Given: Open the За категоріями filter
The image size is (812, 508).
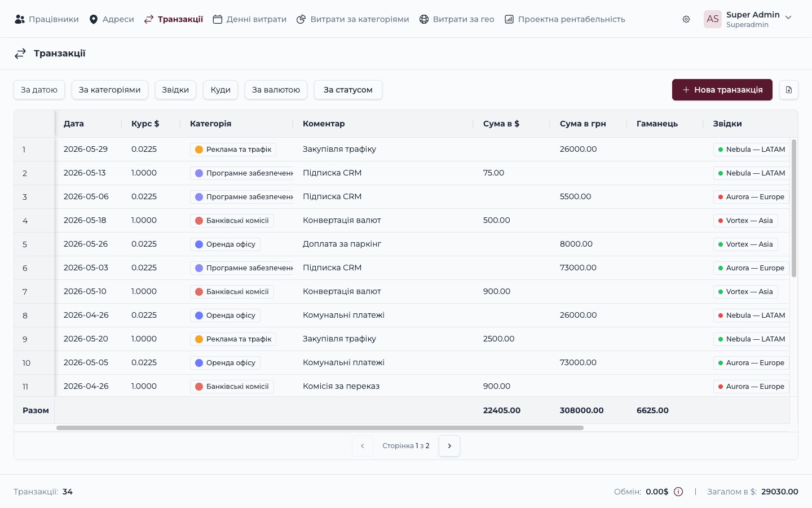Looking at the screenshot, I should [110, 90].
